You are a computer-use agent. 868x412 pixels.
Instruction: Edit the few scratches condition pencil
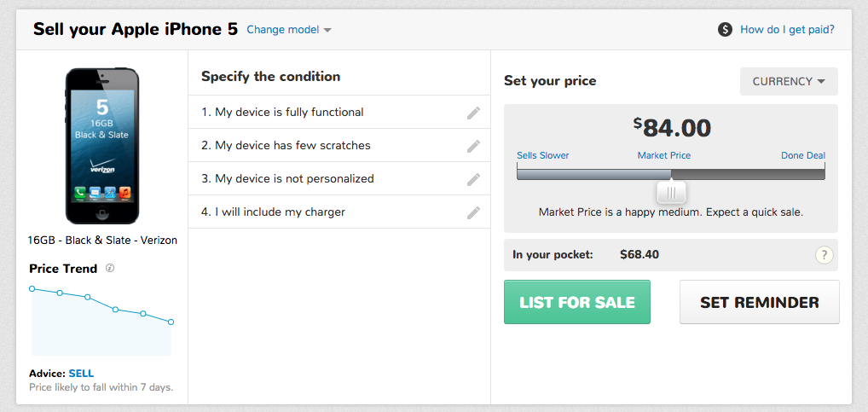[x=474, y=146]
